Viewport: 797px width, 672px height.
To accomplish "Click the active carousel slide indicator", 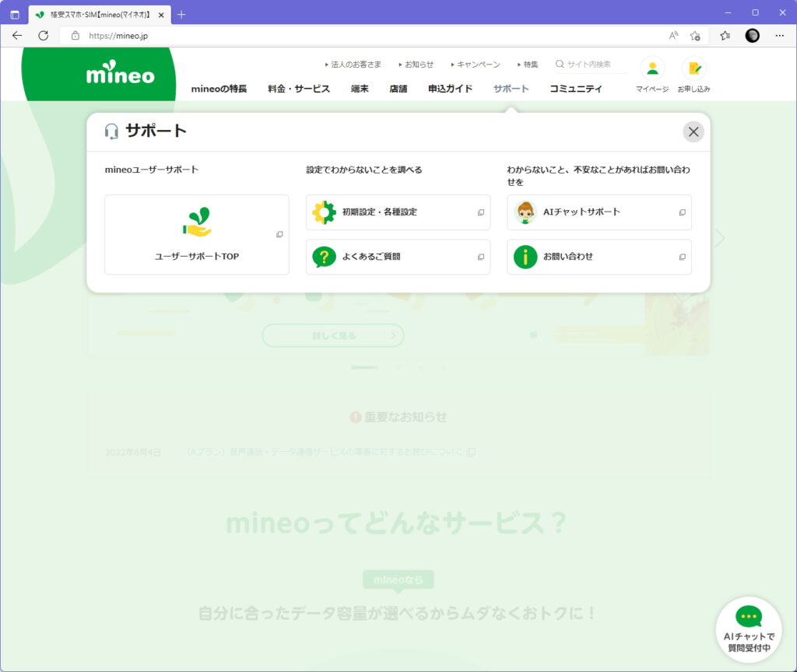I will tap(364, 367).
